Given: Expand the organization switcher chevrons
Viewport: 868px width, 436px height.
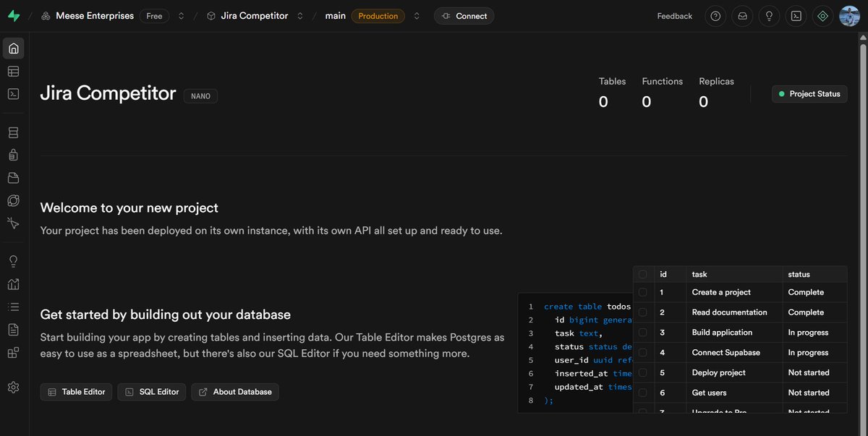Looking at the screenshot, I should [181, 16].
